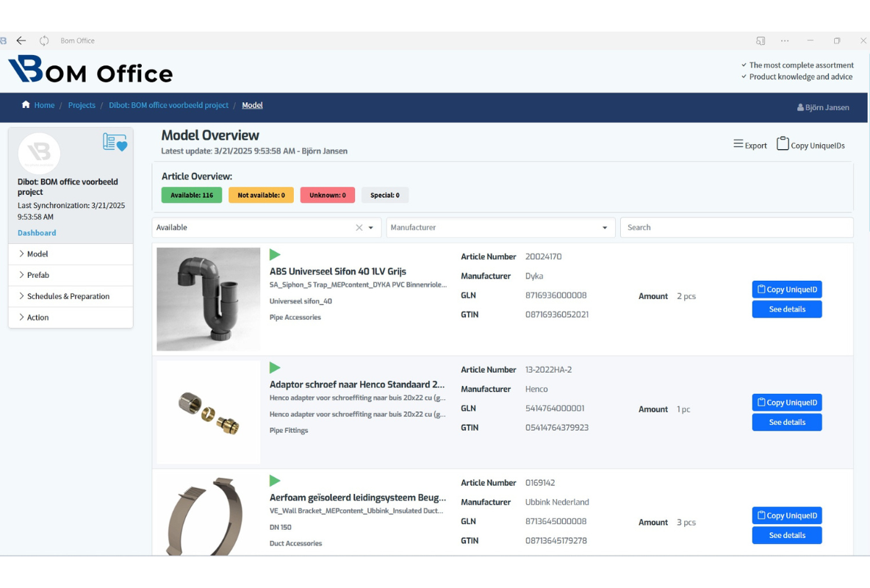Click the BOM Office logo
This screenshot has height=588, width=870.
[x=90, y=70]
